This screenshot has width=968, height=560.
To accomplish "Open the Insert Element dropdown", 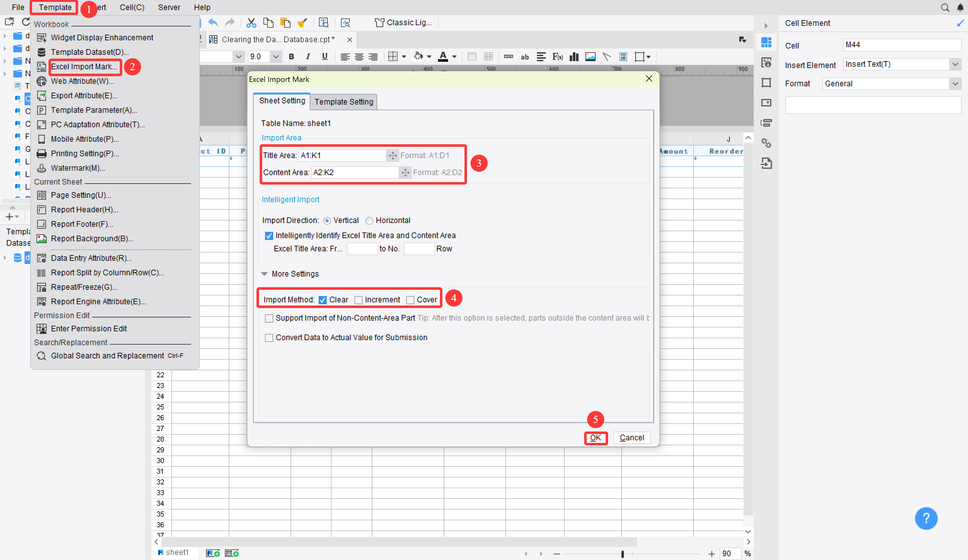I will 955,65.
